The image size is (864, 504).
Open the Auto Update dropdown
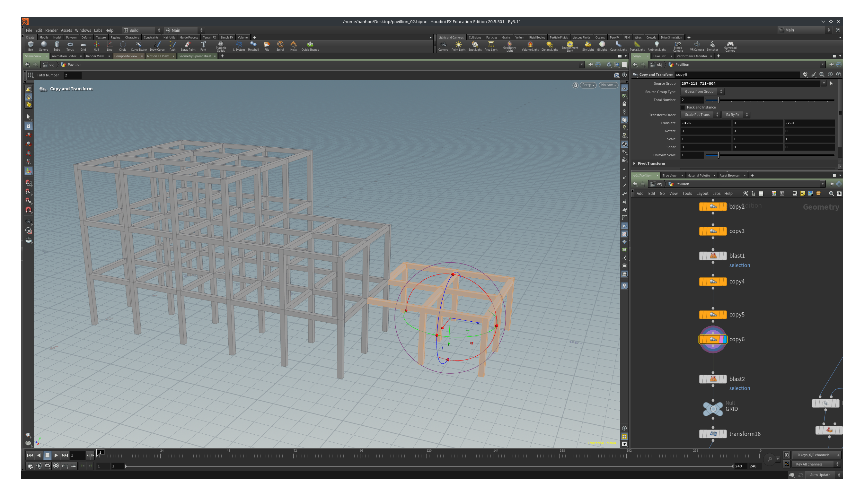(x=824, y=475)
